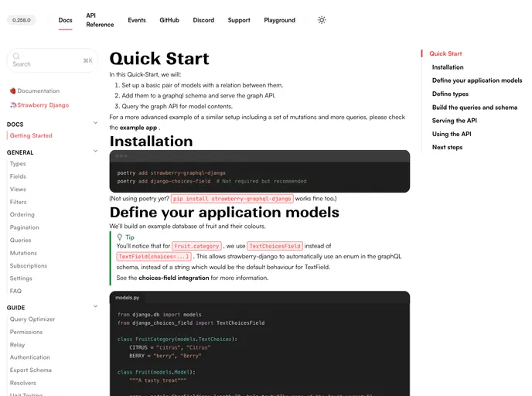Open the Queries docs page
The image size is (532, 396).
point(20,240)
